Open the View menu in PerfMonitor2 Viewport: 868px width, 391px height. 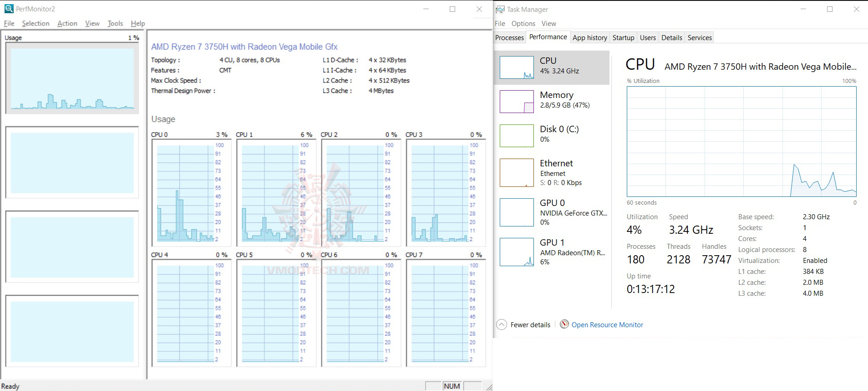(x=92, y=24)
